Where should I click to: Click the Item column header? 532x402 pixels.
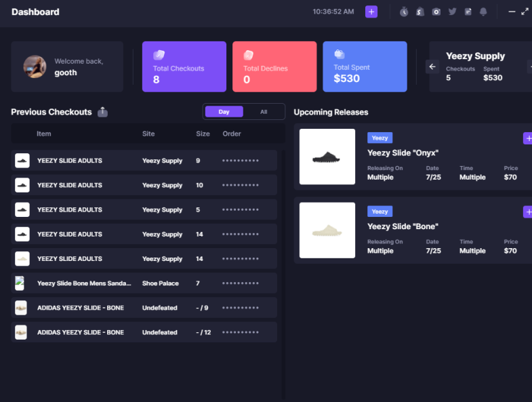(x=44, y=134)
